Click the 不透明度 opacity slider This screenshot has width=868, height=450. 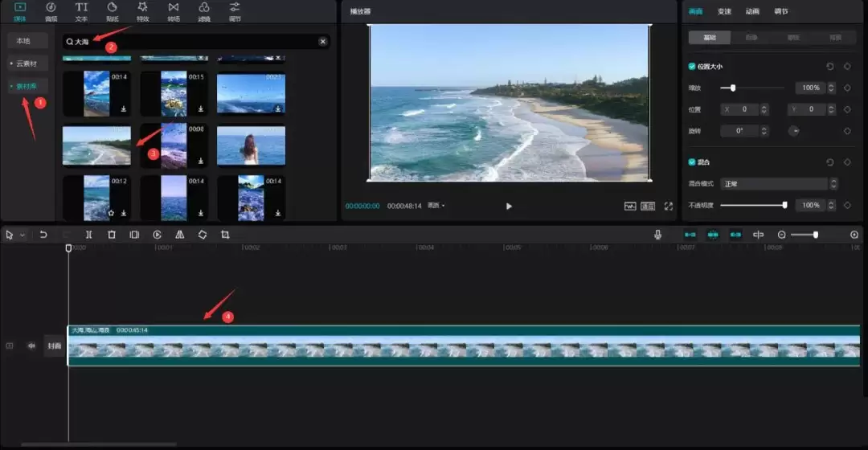click(752, 206)
